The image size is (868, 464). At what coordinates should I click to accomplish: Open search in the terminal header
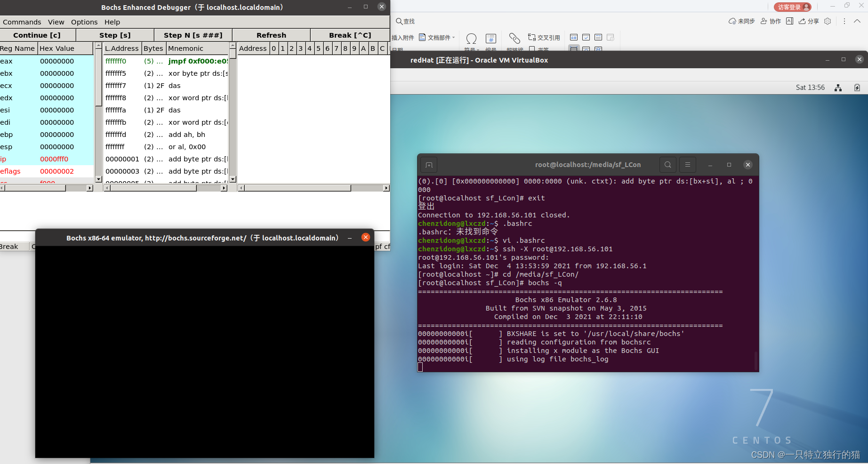click(x=667, y=165)
